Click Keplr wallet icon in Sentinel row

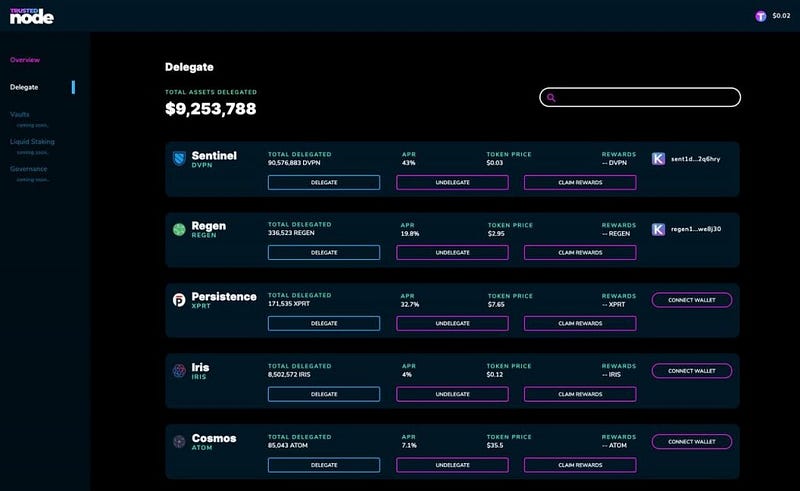[658, 159]
